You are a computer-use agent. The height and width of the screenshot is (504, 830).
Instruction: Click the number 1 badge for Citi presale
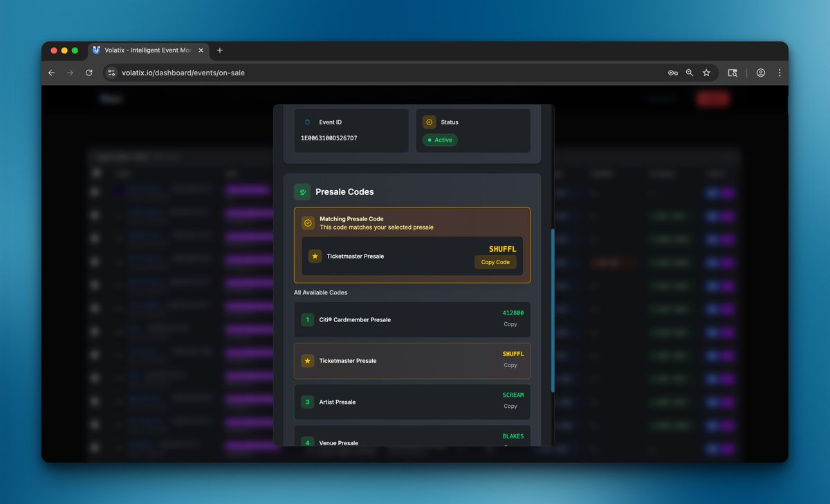[308, 319]
